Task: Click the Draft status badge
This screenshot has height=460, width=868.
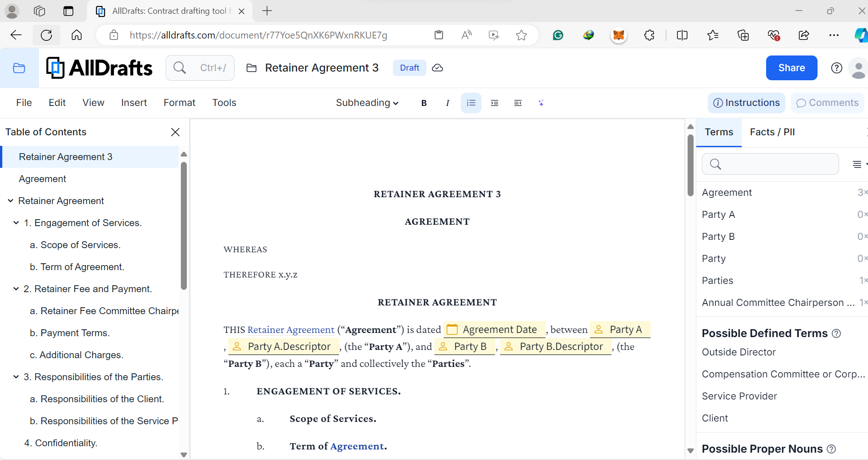Action: click(x=409, y=68)
